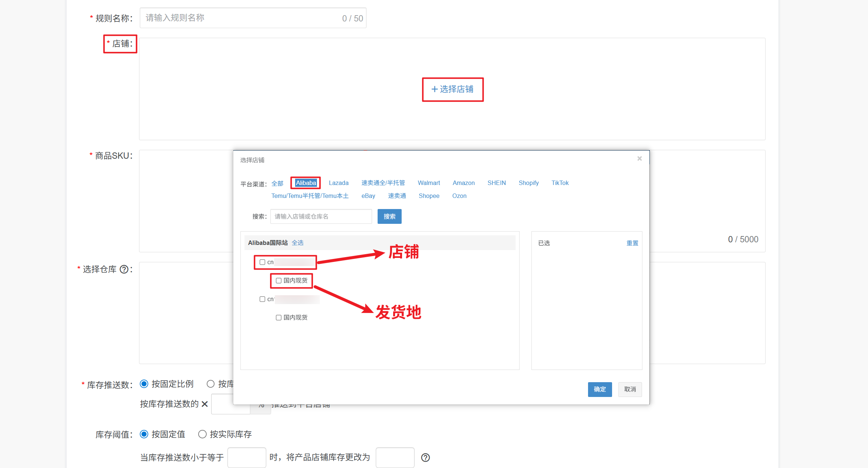Confirm selection with 确定 button
The height and width of the screenshot is (468, 868).
pos(600,389)
